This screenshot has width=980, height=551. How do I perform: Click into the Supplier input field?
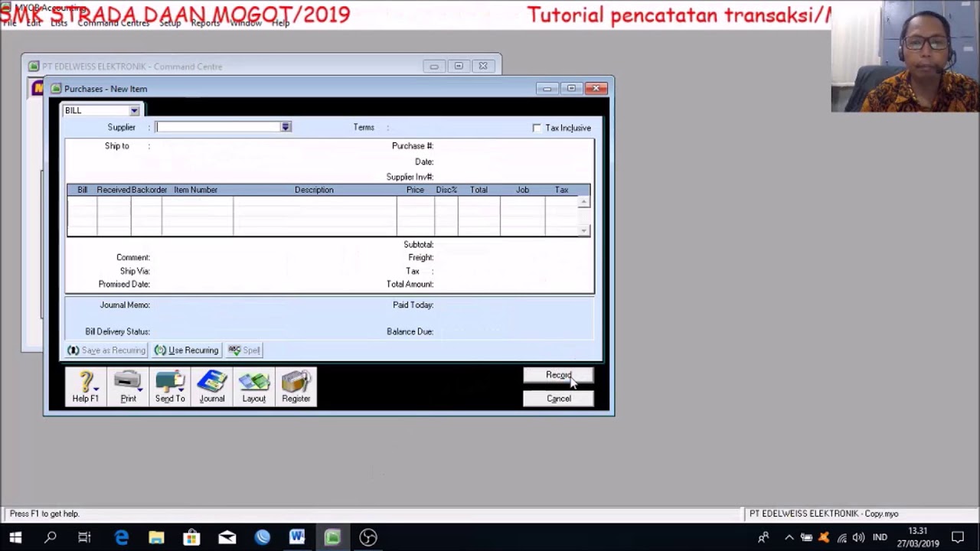(218, 127)
